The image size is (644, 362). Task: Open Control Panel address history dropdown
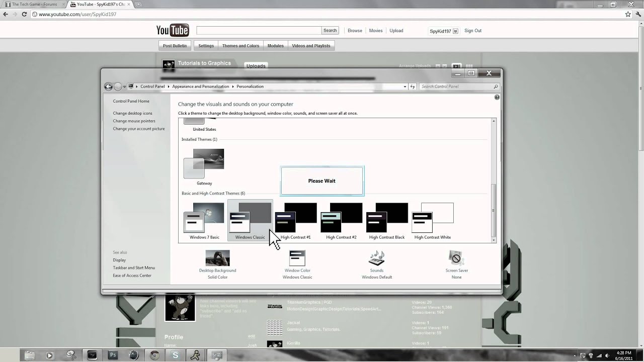(x=405, y=86)
